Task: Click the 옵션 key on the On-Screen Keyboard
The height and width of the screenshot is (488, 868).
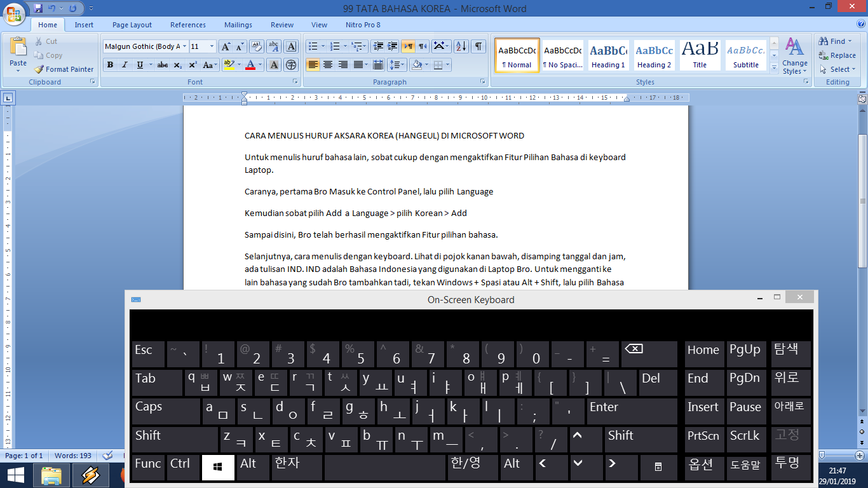Action: pos(704,468)
